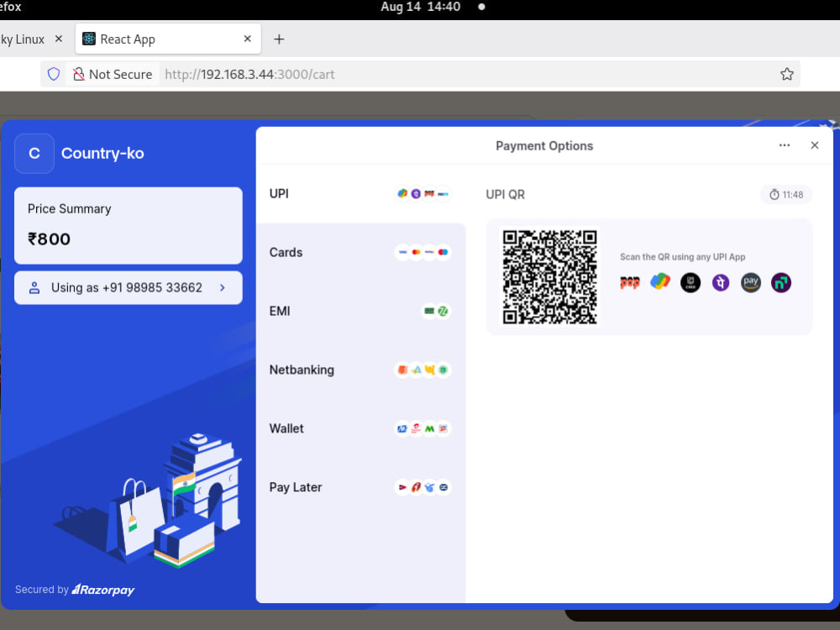840x630 pixels.
Task: Click the provider icons in EMI row
Action: coord(436,312)
